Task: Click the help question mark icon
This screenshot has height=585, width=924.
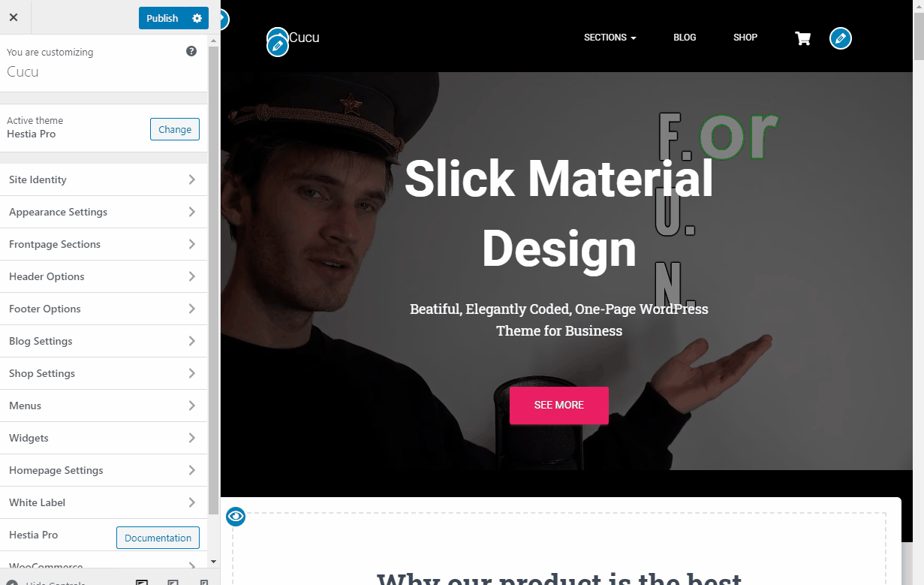Action: [x=191, y=51]
